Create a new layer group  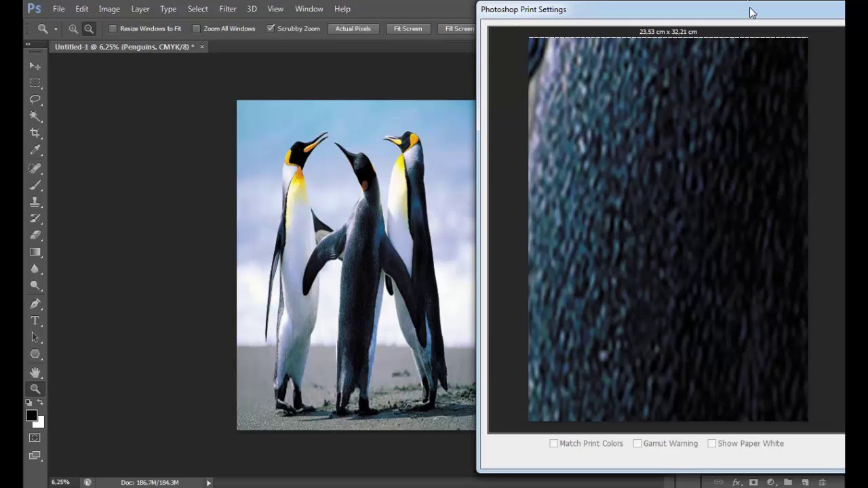click(x=788, y=483)
